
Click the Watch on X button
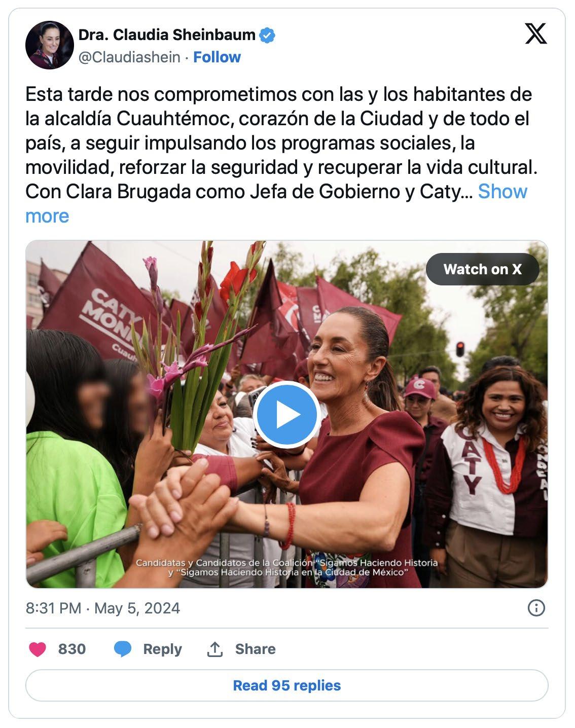(482, 269)
